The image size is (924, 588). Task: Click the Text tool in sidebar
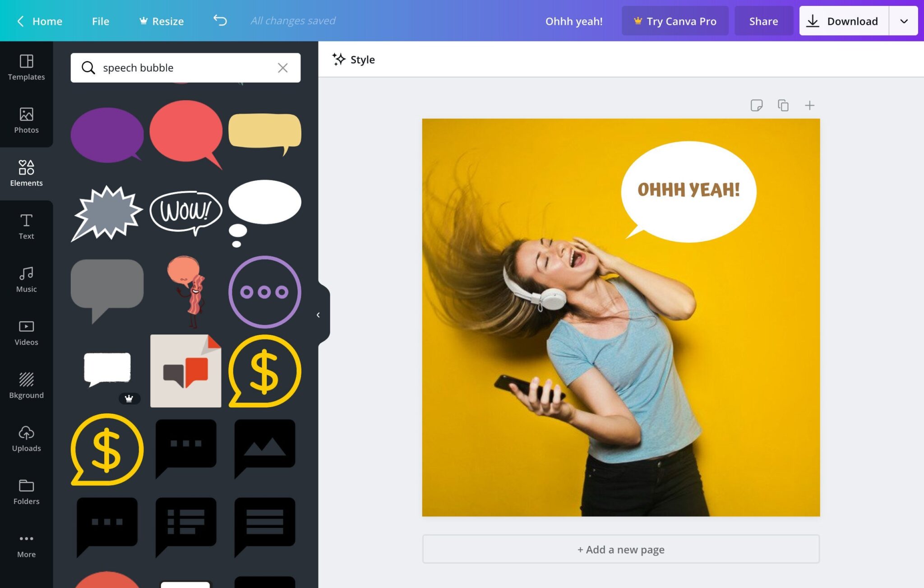pyautogui.click(x=26, y=226)
